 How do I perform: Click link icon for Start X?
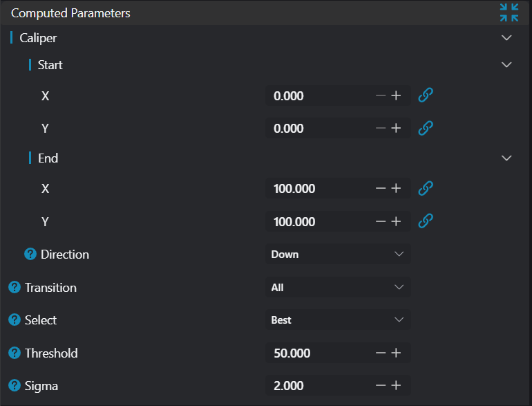click(x=426, y=95)
